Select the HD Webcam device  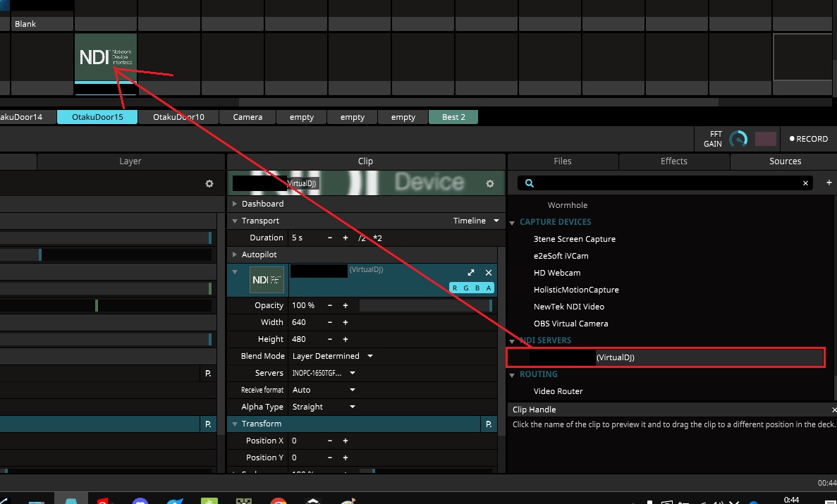[x=557, y=273]
